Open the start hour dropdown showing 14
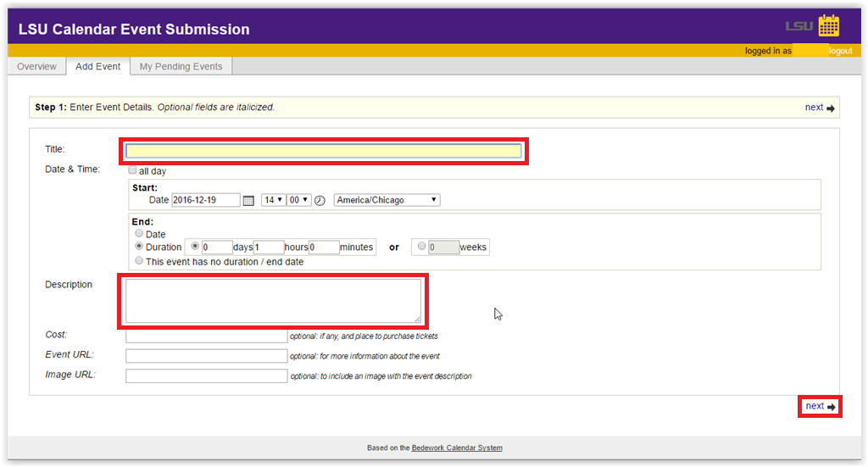The image size is (868, 467). pos(274,200)
